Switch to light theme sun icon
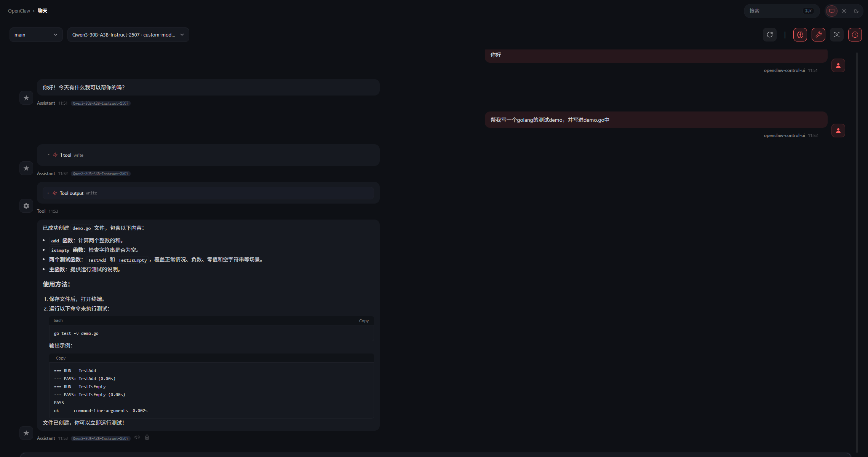Image resolution: width=868 pixels, height=457 pixels. [844, 11]
